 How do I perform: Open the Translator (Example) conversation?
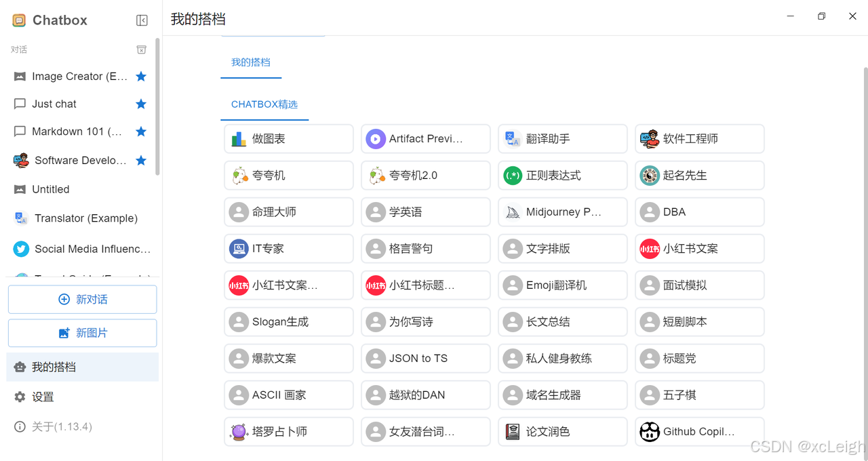(x=80, y=218)
